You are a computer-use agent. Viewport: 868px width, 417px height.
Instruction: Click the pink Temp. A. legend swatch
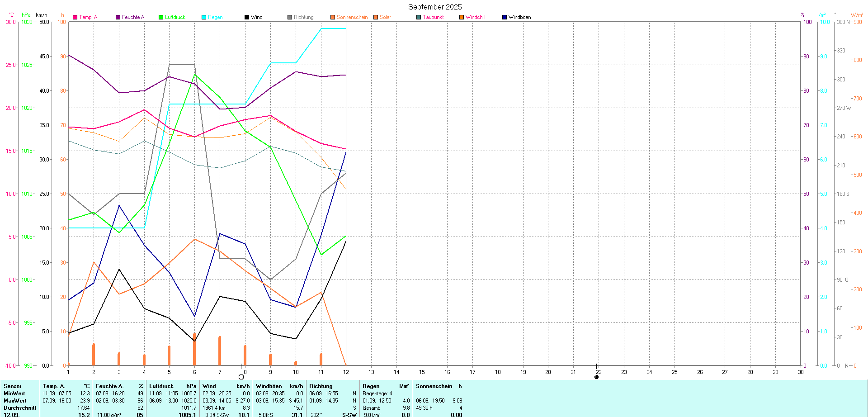pos(75,17)
